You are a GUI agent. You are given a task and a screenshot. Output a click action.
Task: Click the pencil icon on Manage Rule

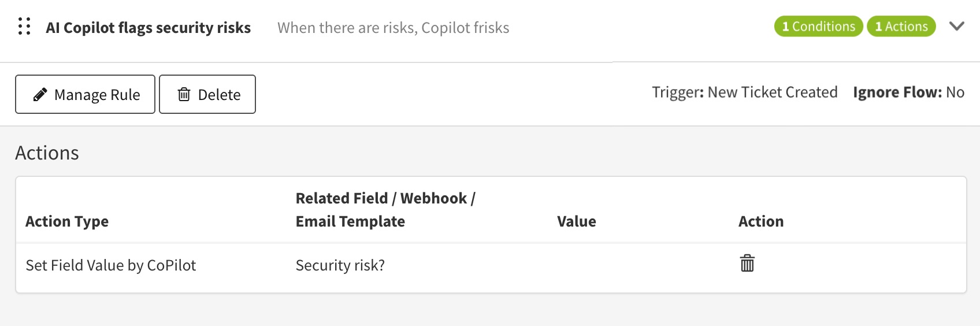point(40,94)
